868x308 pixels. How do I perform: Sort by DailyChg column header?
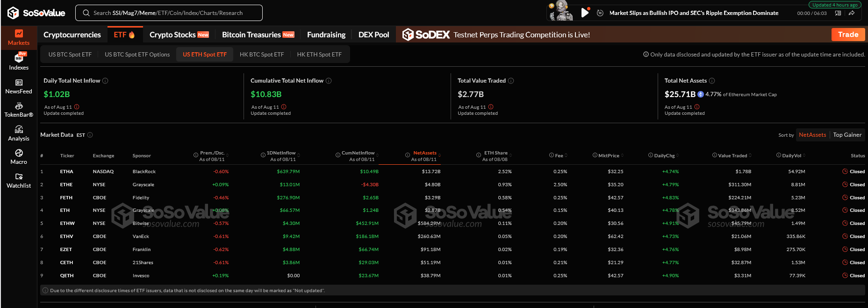tap(664, 155)
